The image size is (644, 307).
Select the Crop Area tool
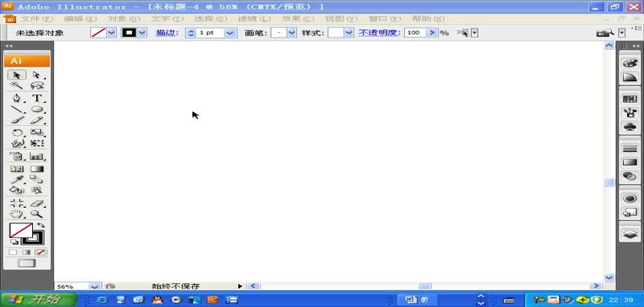point(16,203)
